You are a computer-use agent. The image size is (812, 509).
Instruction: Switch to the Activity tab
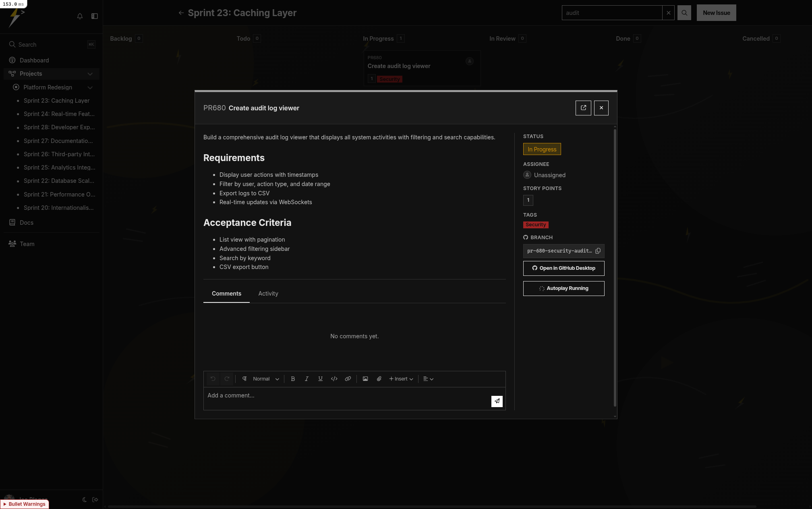[x=268, y=294]
